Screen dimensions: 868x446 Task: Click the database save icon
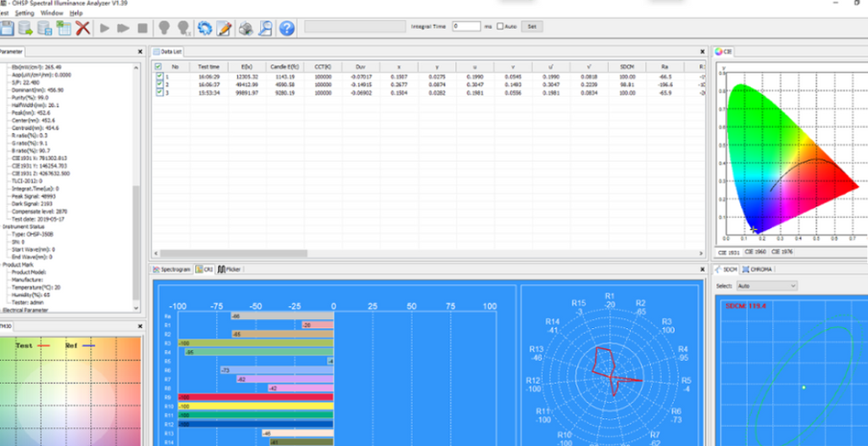click(x=45, y=28)
